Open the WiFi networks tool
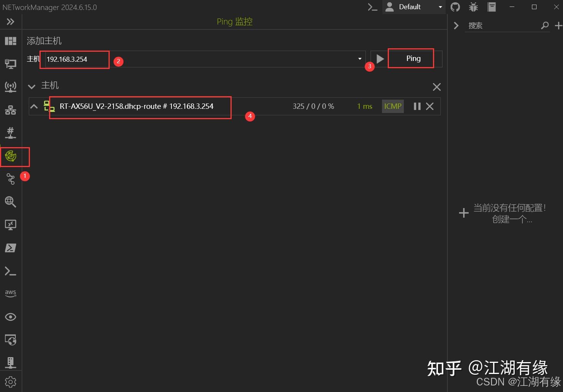 click(x=10, y=87)
